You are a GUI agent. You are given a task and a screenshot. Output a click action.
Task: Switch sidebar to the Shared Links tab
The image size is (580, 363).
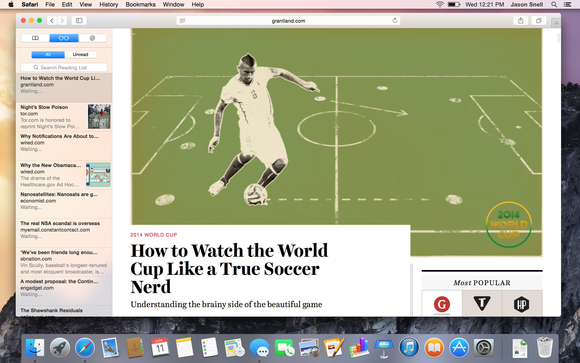92,38
